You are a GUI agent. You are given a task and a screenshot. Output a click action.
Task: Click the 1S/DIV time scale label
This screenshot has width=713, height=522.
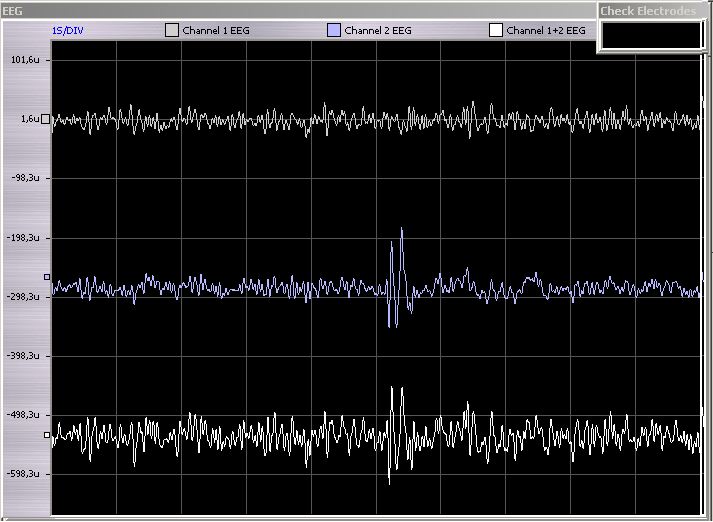(68, 31)
